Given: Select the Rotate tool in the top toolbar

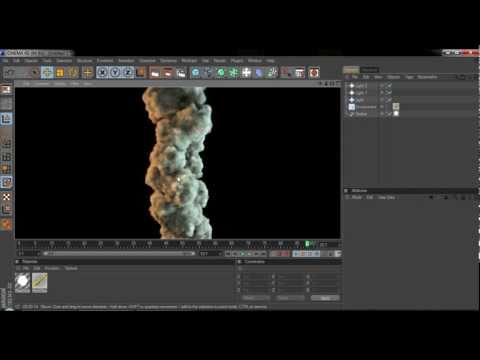Looking at the screenshot, I should pyautogui.click(x=73, y=72).
